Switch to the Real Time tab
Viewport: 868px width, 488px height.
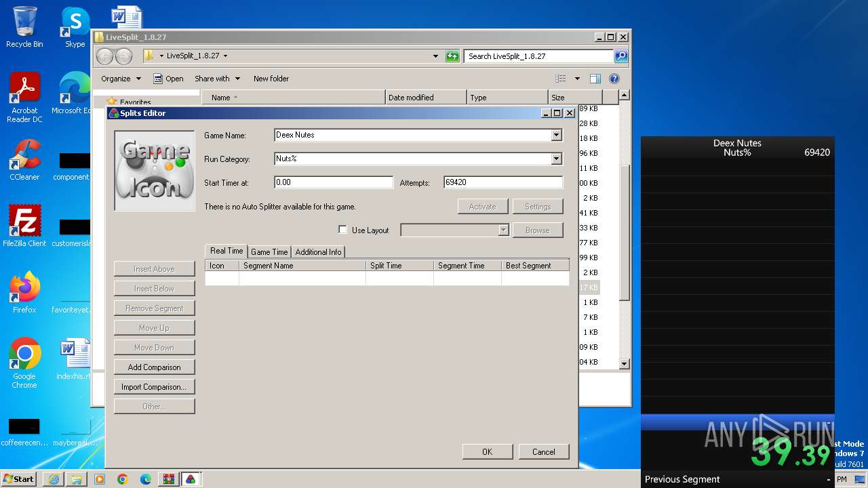[226, 251]
